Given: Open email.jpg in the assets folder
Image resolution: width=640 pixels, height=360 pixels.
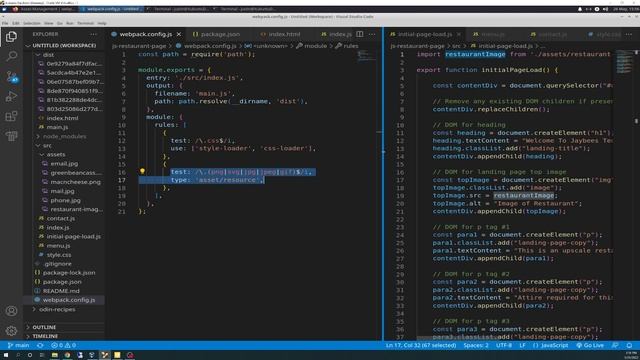Looking at the screenshot, I should point(64,163).
